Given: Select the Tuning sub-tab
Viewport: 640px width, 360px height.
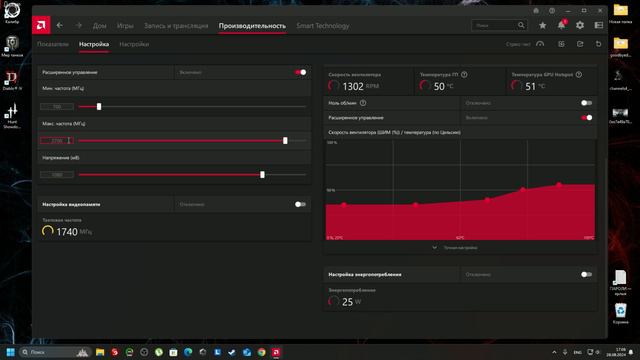Looking at the screenshot, I should point(94,44).
